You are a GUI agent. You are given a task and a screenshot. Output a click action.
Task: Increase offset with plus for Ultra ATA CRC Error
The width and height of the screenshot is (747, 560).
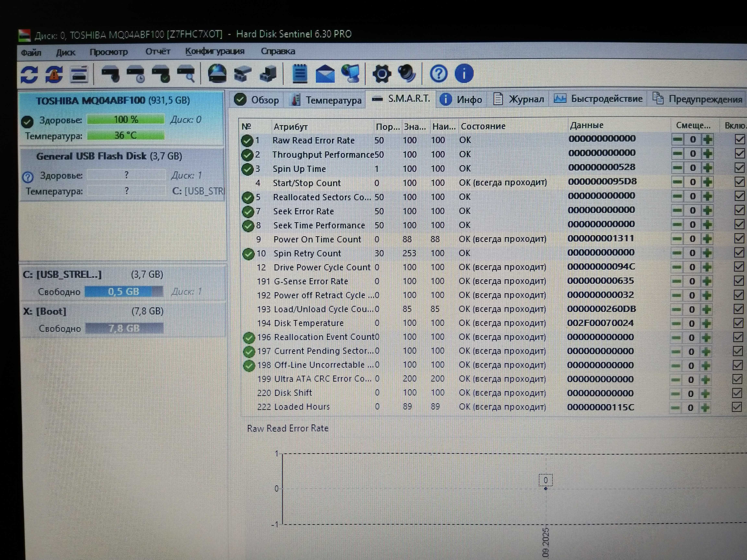tap(705, 380)
